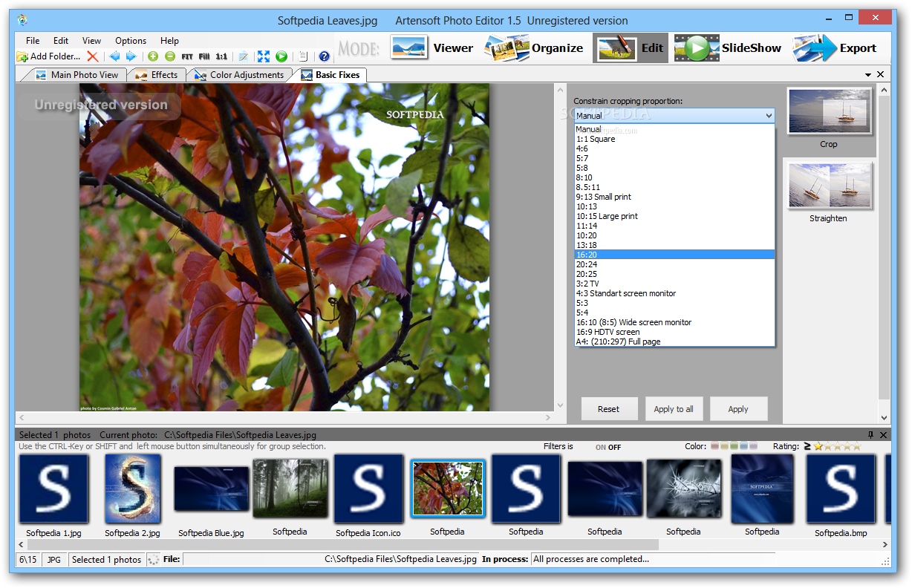Click the Fill zoom icon
Image resolution: width=912 pixels, height=588 pixels.
(x=204, y=56)
